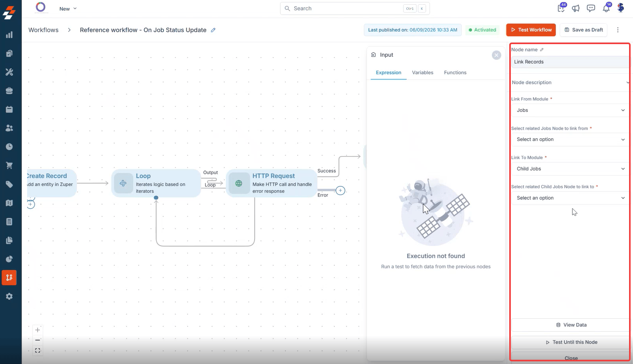The height and width of the screenshot is (364, 633).
Task: Open the settings gear in the sidebar
Action: [x=9, y=296]
